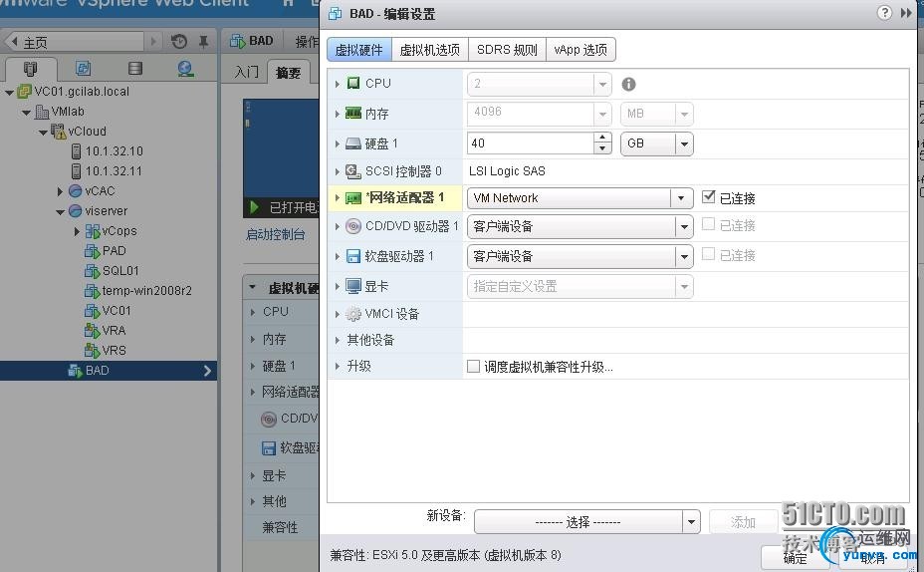Expand the VMCI 设备 row
The width and height of the screenshot is (924, 572).
[x=338, y=314]
